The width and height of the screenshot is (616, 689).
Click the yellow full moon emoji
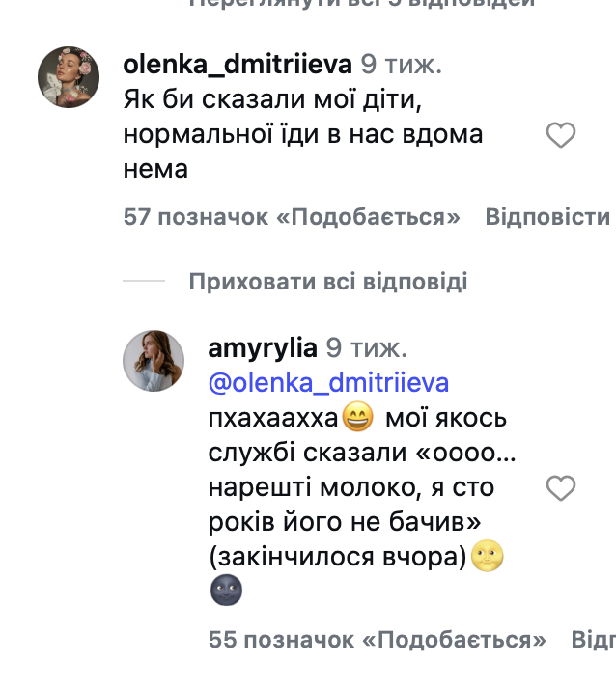pos(488,557)
